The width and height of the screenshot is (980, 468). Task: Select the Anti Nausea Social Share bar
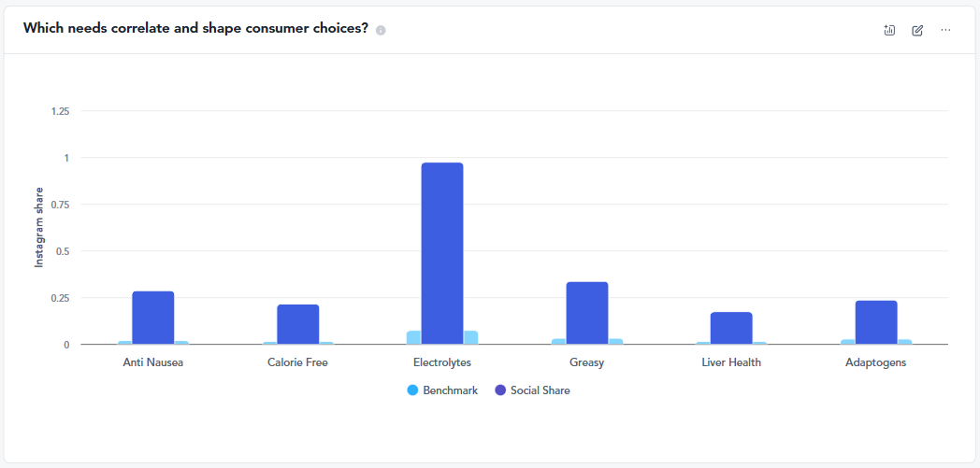click(152, 318)
